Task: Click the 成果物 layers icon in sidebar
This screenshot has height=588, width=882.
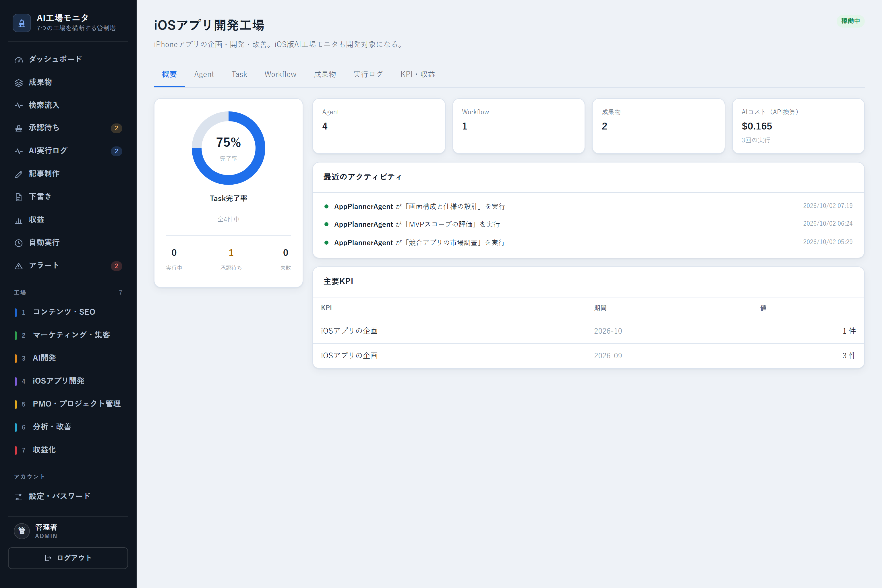Action: (18, 83)
